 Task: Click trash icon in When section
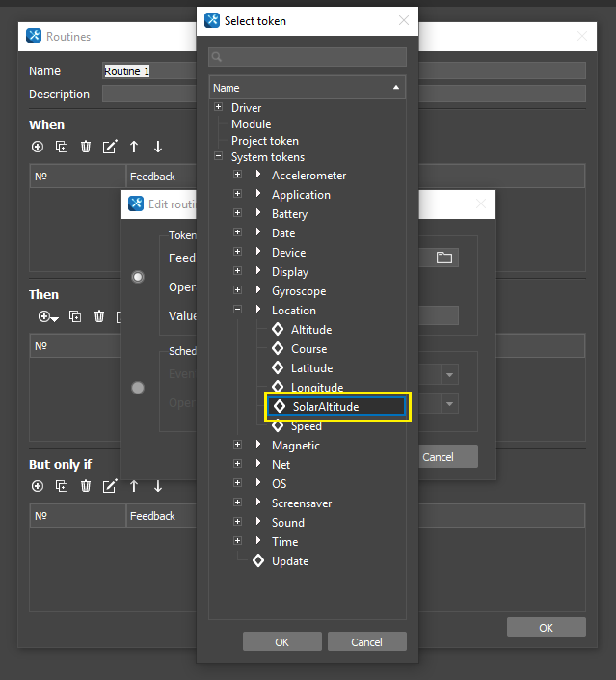point(86,147)
